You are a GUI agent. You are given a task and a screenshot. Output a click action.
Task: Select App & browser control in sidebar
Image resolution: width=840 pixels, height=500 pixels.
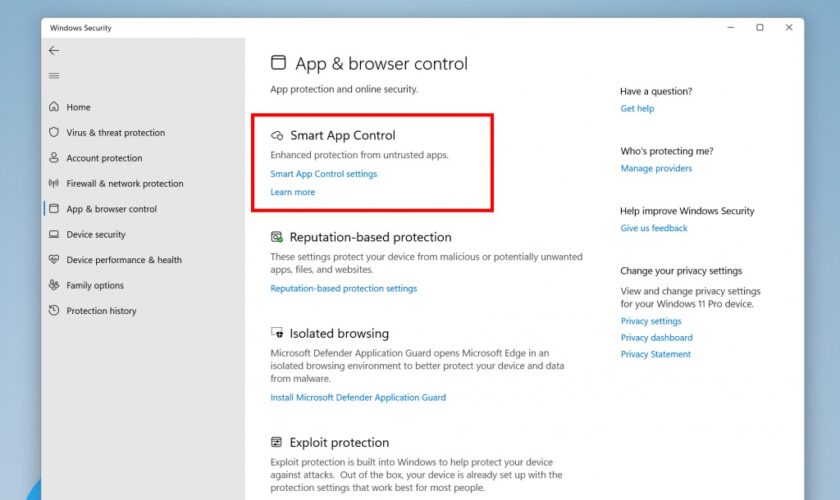pos(111,209)
